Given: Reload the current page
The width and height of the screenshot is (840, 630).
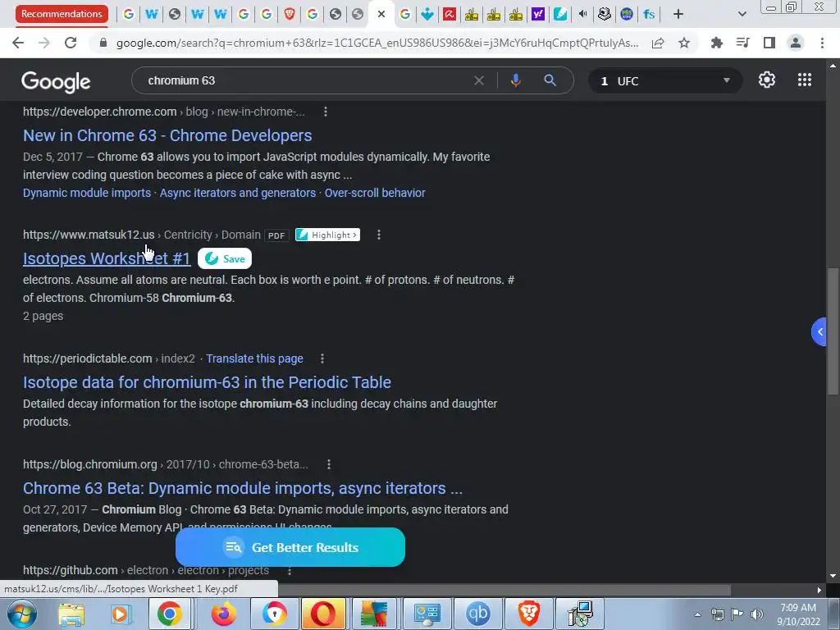Looking at the screenshot, I should 71,43.
